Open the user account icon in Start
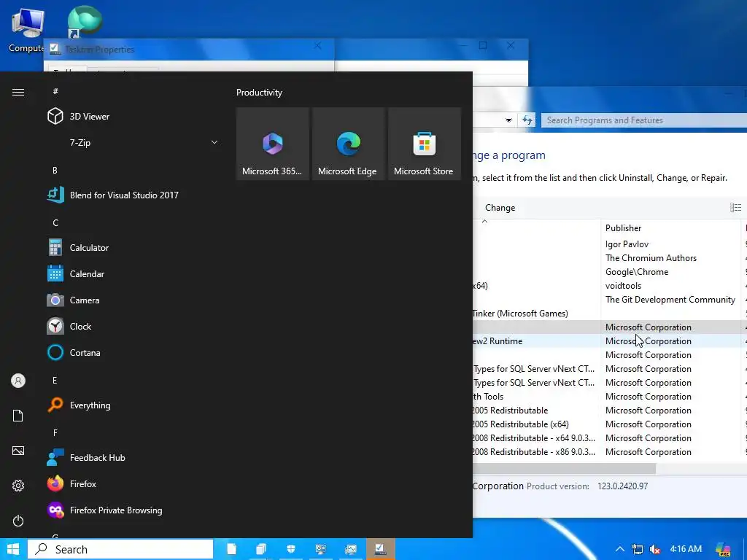Viewport: 747px width, 560px height. click(x=18, y=381)
